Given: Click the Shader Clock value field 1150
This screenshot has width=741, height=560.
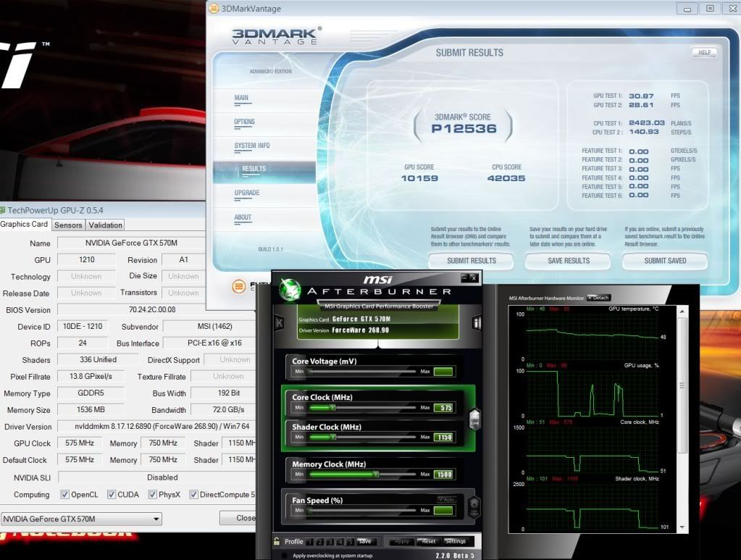Looking at the screenshot, I should pyautogui.click(x=444, y=438).
